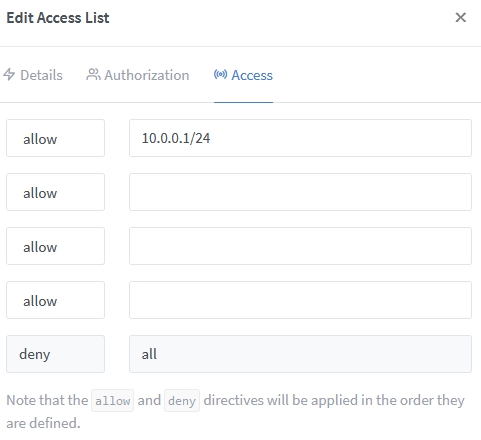Viewport: 481px width, 440px height.
Task: Click the lightning bolt Details icon
Action: [9, 74]
